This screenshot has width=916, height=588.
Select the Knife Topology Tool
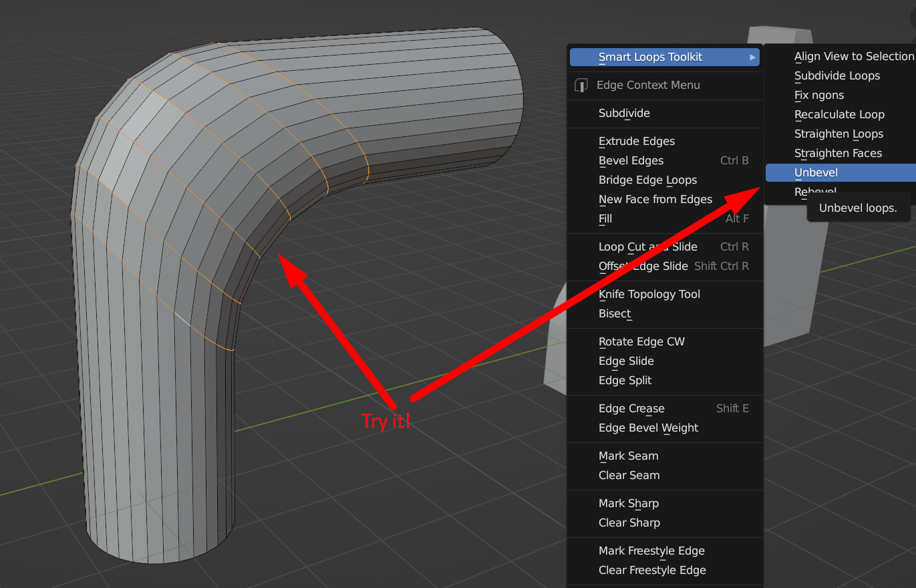tap(649, 294)
